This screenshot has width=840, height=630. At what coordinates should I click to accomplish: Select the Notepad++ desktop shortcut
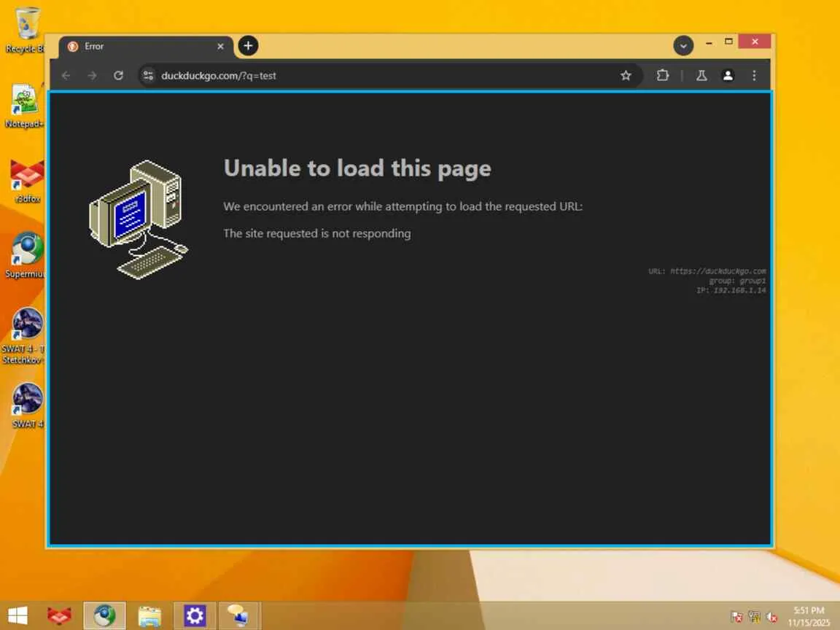pos(24,106)
